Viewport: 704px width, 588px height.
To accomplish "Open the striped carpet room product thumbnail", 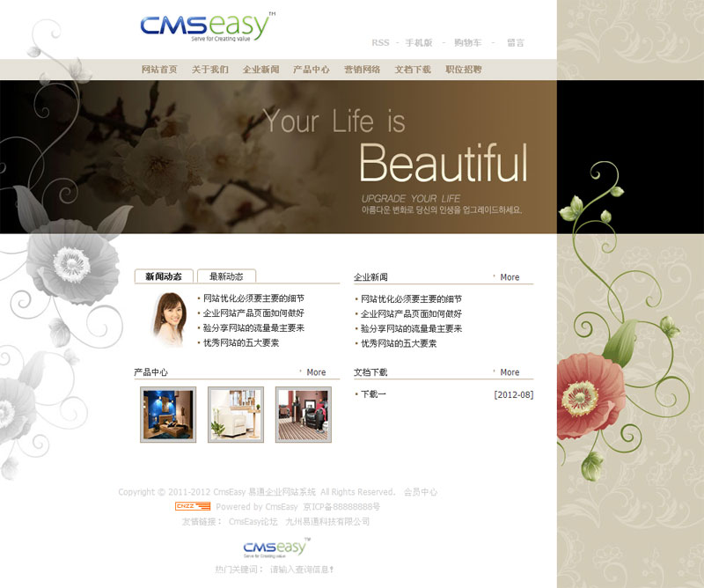I will point(303,415).
